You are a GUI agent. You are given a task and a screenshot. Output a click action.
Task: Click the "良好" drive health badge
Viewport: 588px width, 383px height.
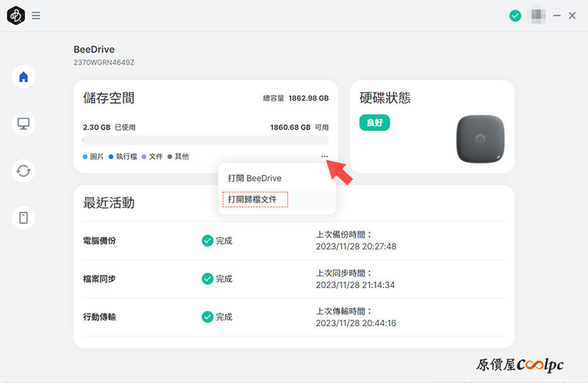[374, 123]
